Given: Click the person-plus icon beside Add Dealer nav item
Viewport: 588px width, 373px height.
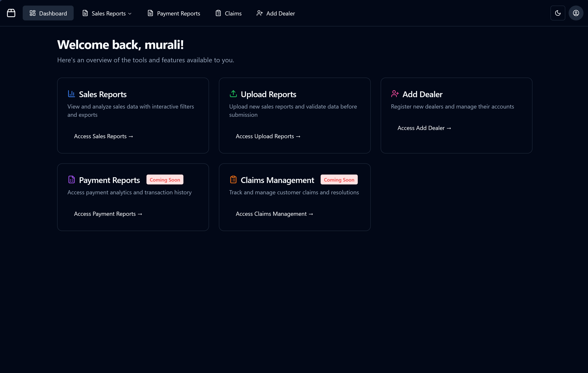Looking at the screenshot, I should (260, 13).
